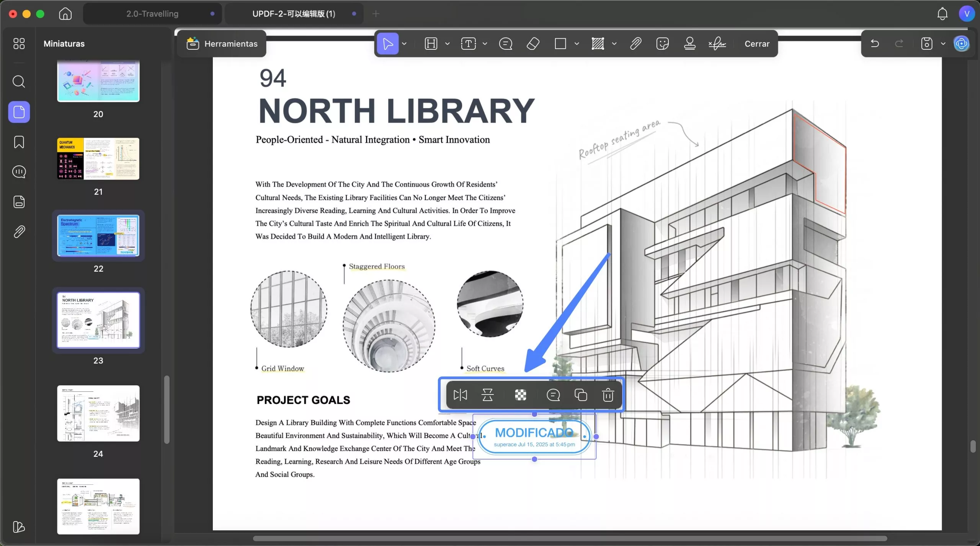The image size is (980, 546).
Task: Delete the selected stamp
Action: [x=608, y=395]
